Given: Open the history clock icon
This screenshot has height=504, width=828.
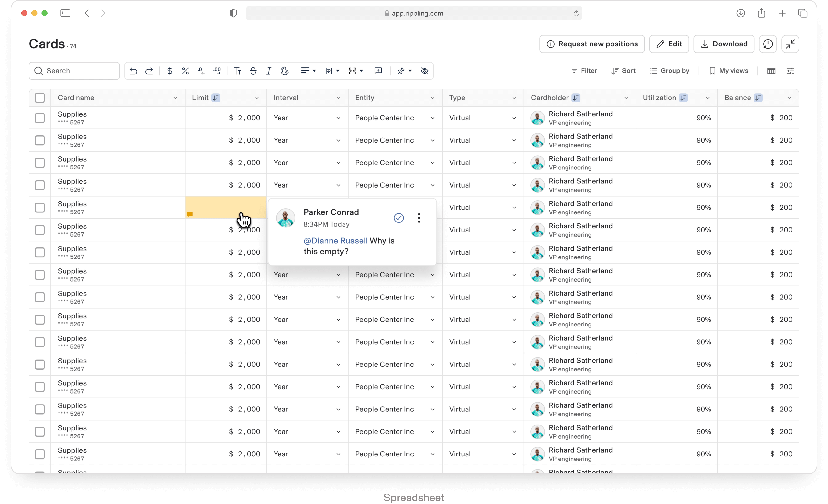Looking at the screenshot, I should [x=768, y=44].
